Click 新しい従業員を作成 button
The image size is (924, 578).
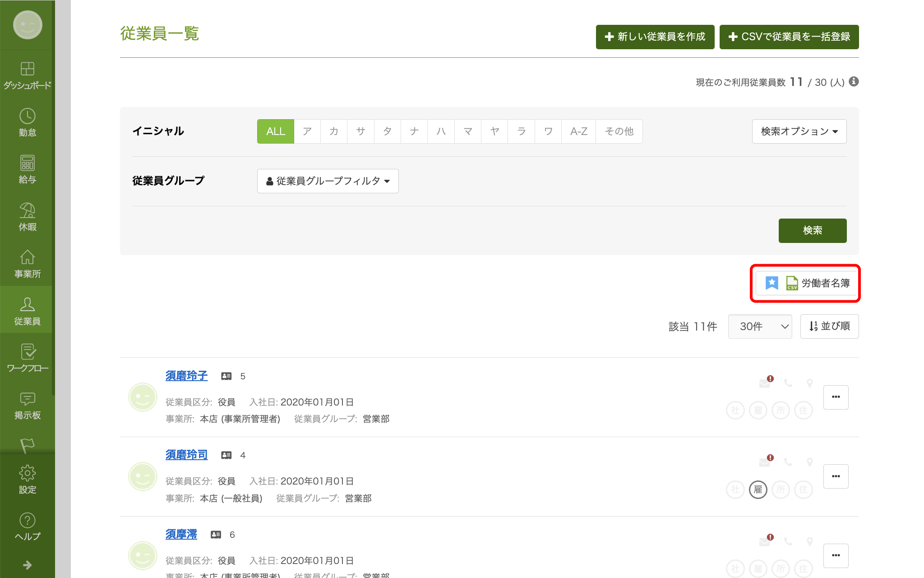coord(655,37)
